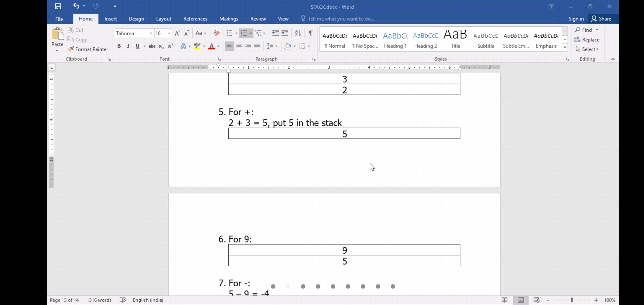Toggle Italic formatting
Viewport: 644px width, 305px height.
click(128, 46)
